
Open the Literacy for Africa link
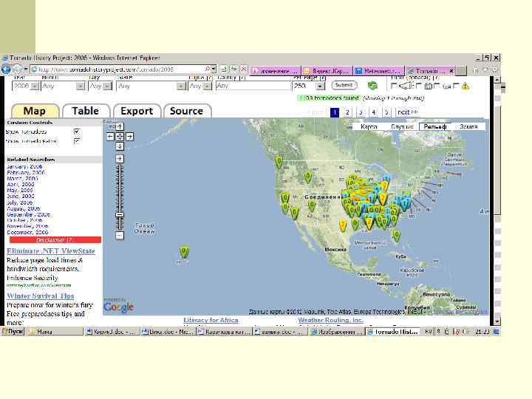tap(211, 320)
